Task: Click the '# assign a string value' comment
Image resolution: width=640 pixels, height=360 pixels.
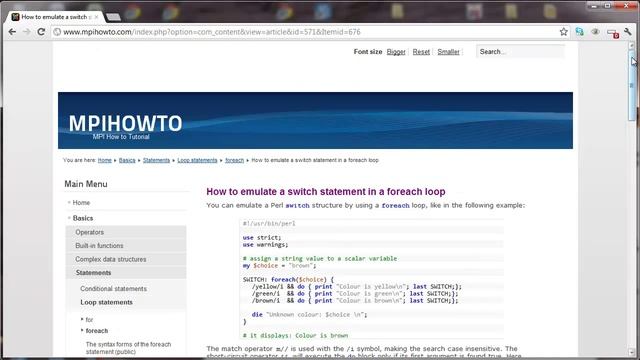Action: [320, 258]
